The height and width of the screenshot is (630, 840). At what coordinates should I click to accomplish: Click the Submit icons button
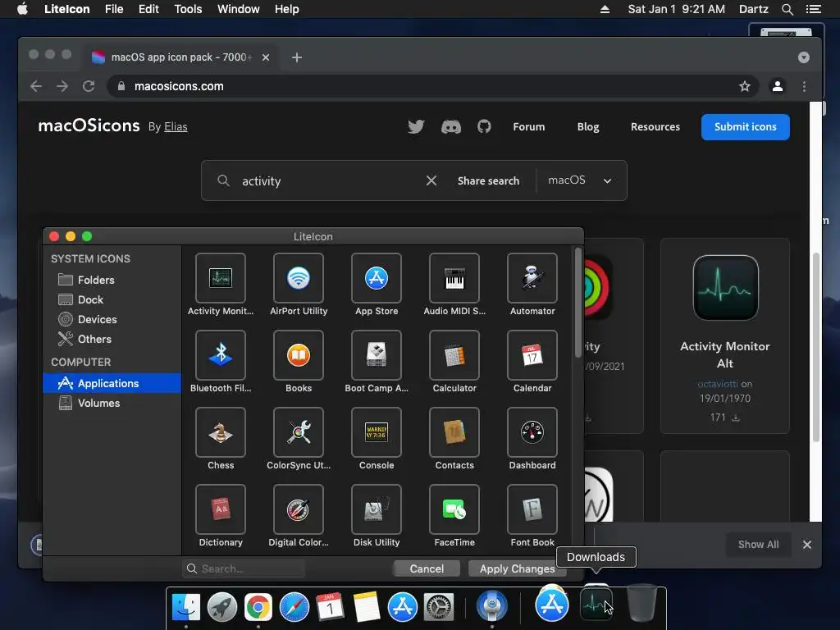click(x=745, y=127)
